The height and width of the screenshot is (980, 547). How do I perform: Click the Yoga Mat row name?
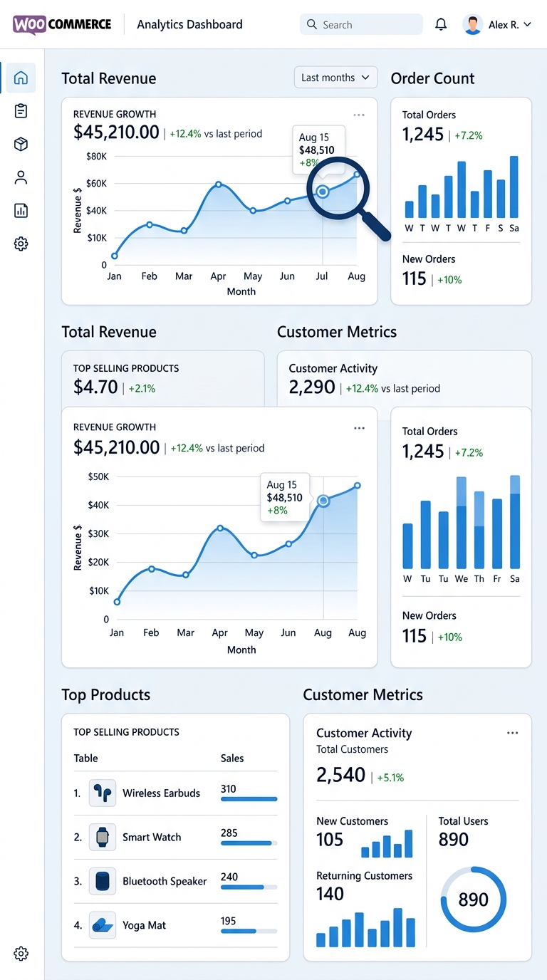[144, 925]
